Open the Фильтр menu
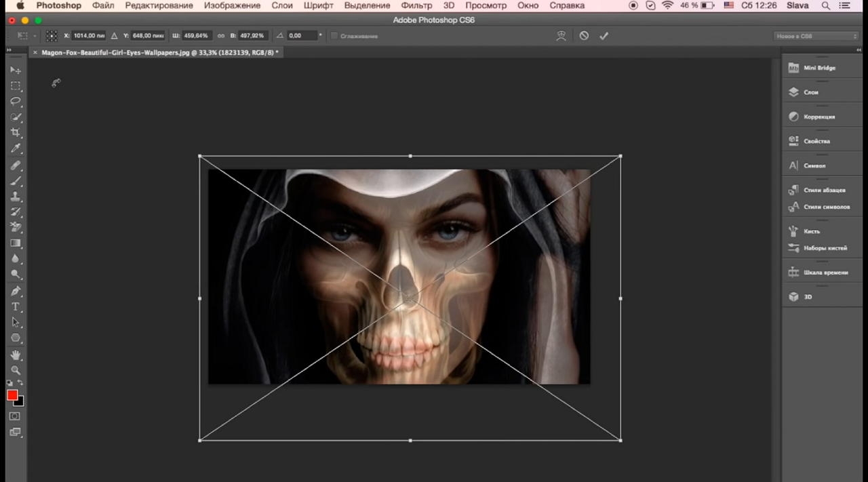This screenshot has height=482, width=868. [x=416, y=5]
